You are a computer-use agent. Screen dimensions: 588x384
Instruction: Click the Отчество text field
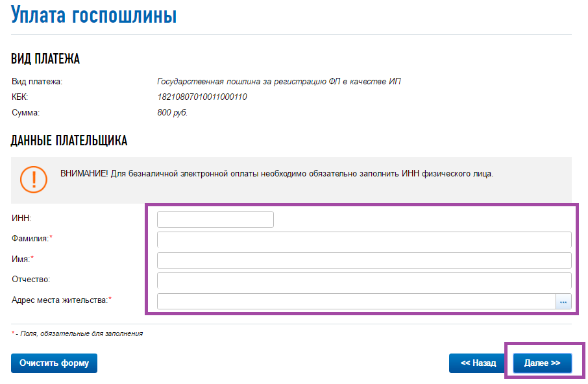pyautogui.click(x=364, y=281)
